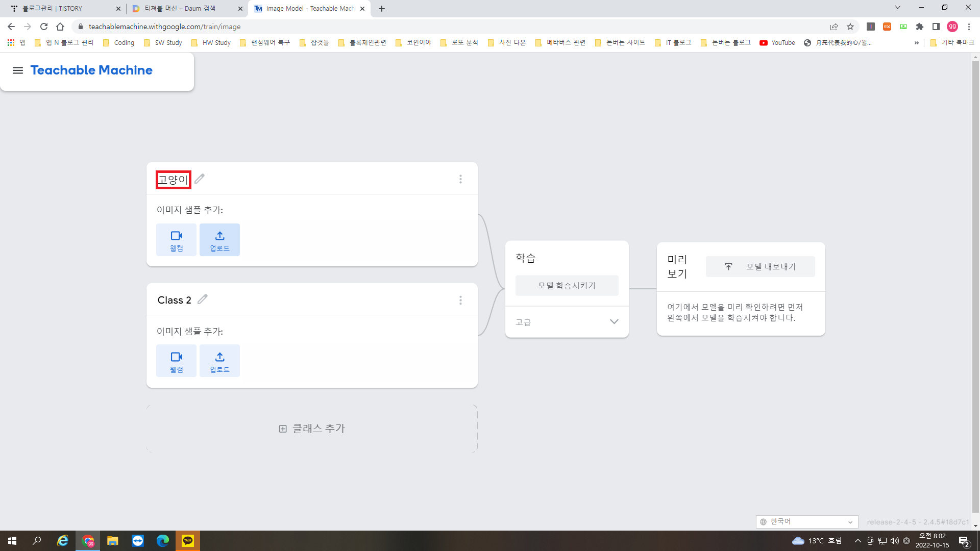Click the pencil edit icon beside 고양이
980x551 pixels.
click(200, 179)
